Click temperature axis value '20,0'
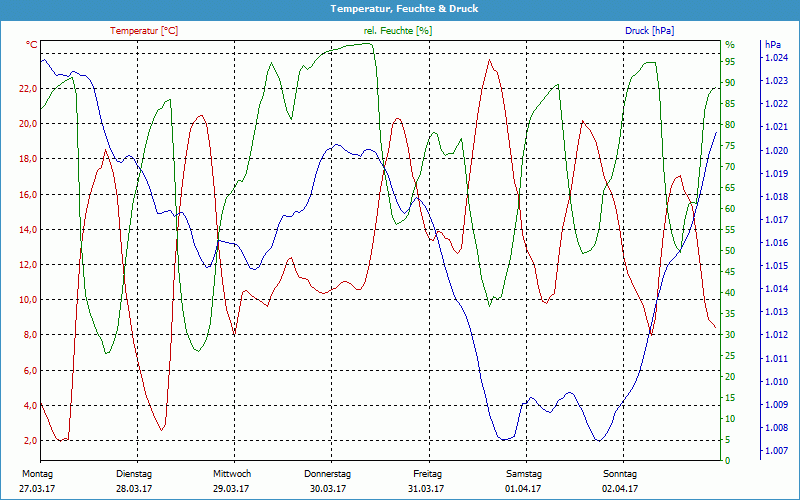 tap(28, 124)
